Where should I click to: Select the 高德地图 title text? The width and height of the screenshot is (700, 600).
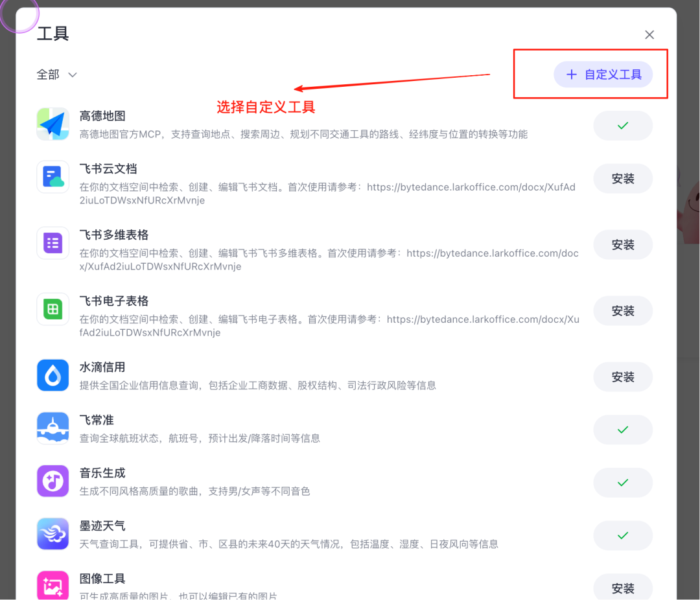pos(102,116)
